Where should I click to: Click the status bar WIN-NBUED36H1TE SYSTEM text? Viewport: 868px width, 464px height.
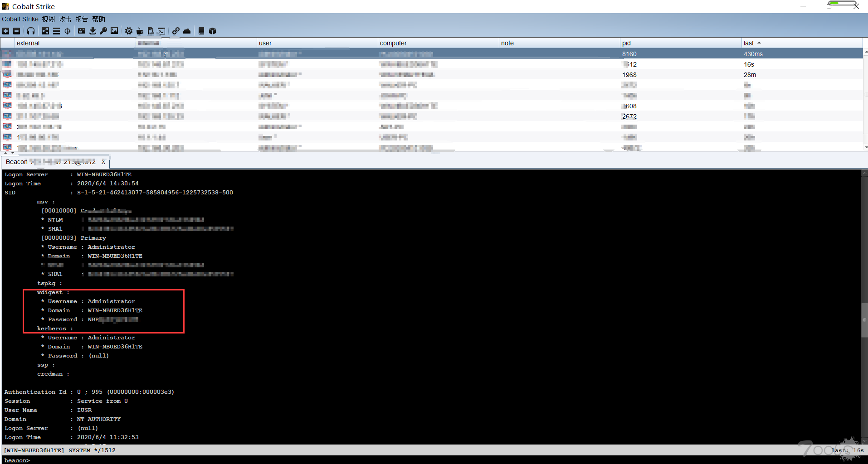59,450
